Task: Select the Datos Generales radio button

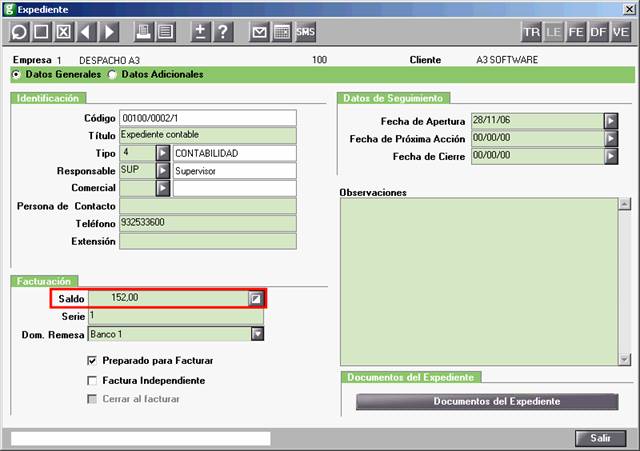Action: tap(16, 74)
